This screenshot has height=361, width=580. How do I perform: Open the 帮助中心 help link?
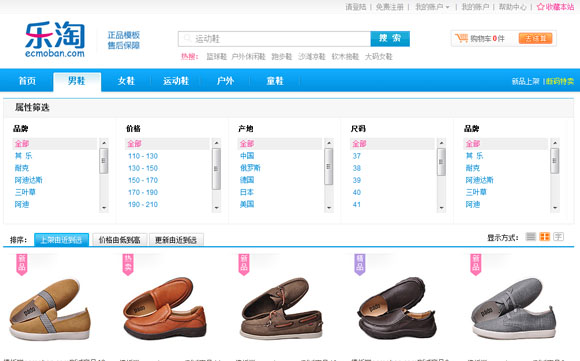(512, 7)
